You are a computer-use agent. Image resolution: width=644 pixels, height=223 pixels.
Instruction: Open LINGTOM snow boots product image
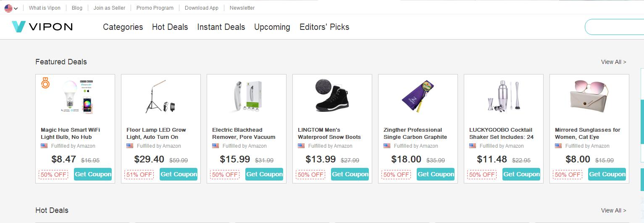(332, 96)
